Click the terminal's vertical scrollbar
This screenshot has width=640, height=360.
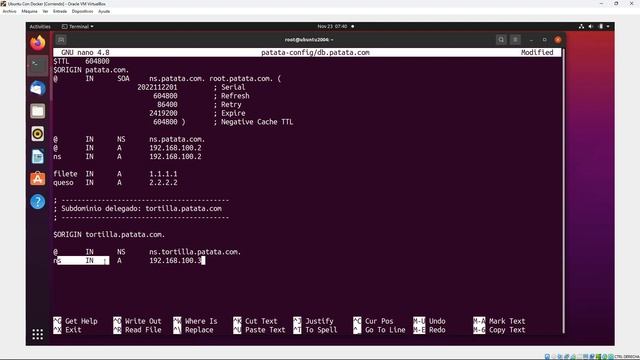click(564, 190)
